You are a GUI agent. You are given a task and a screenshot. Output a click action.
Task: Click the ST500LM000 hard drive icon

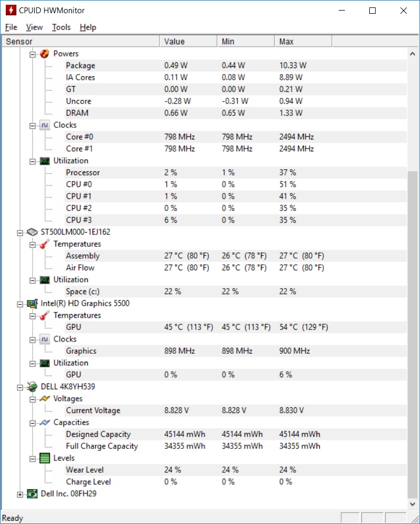coord(33,232)
